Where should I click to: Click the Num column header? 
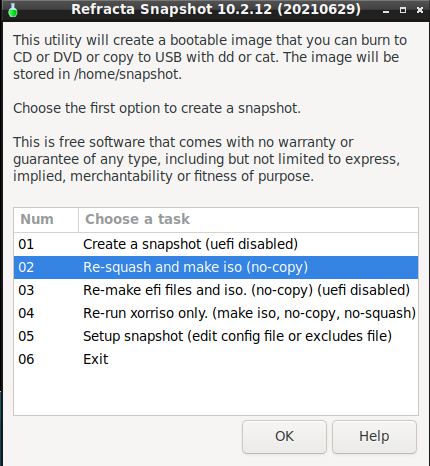(x=46, y=220)
